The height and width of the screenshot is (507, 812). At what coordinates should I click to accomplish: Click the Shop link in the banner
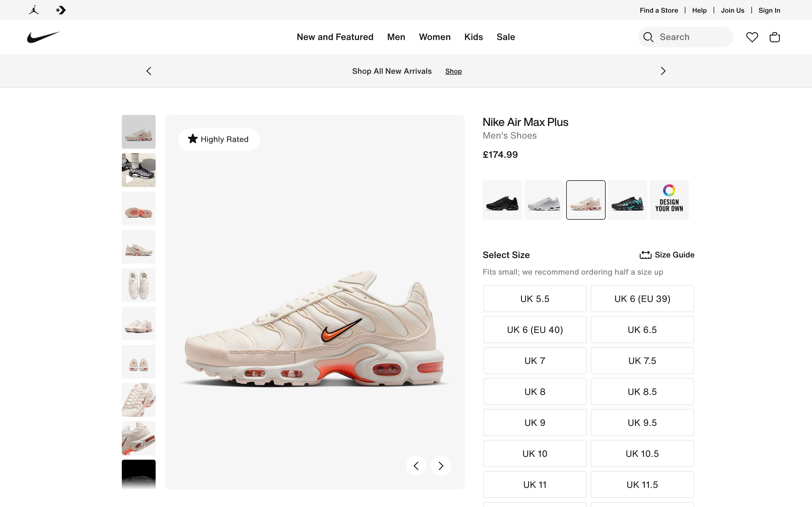[453, 71]
